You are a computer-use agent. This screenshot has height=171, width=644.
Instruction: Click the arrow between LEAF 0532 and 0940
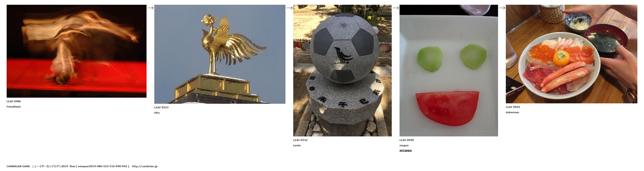coord(396,8)
